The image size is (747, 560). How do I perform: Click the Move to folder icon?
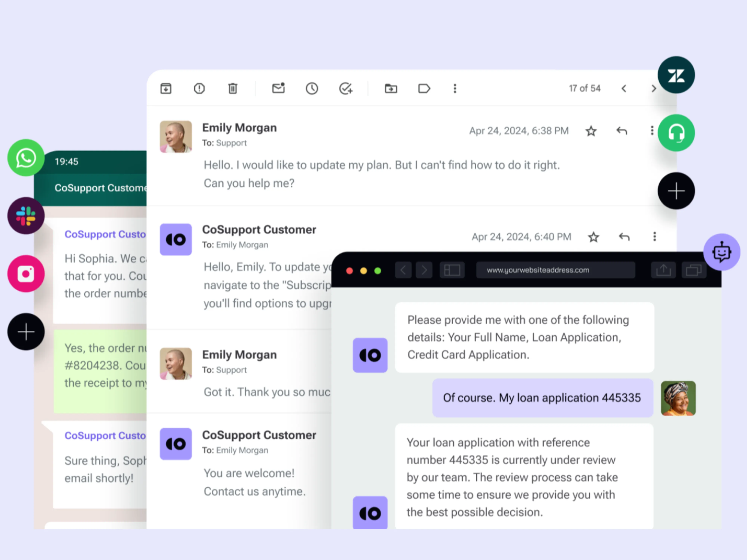[x=391, y=88]
